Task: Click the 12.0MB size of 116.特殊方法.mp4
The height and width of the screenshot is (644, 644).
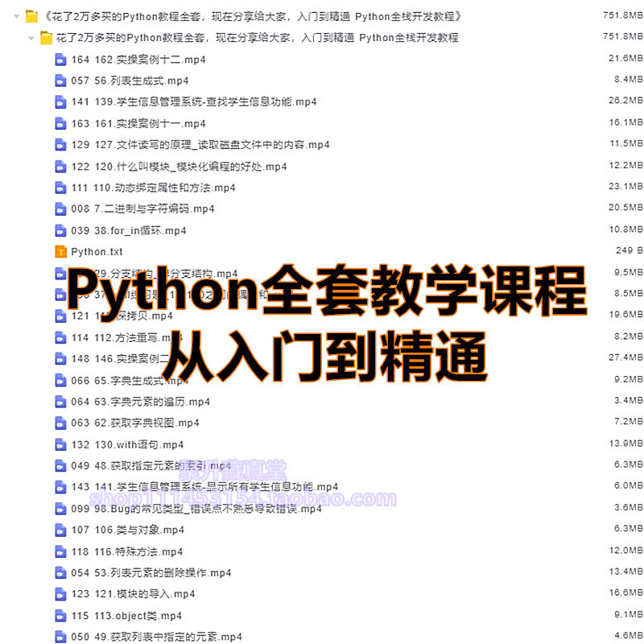Action: 626,551
